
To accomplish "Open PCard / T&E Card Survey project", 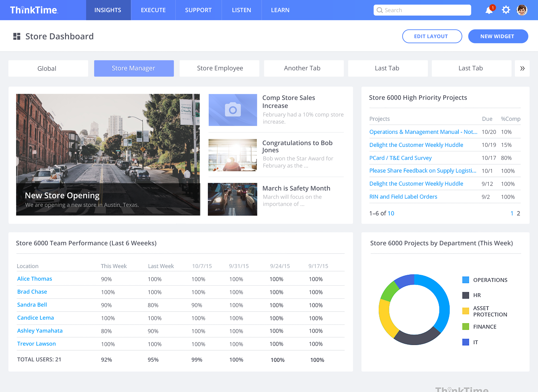I will pyautogui.click(x=400, y=158).
